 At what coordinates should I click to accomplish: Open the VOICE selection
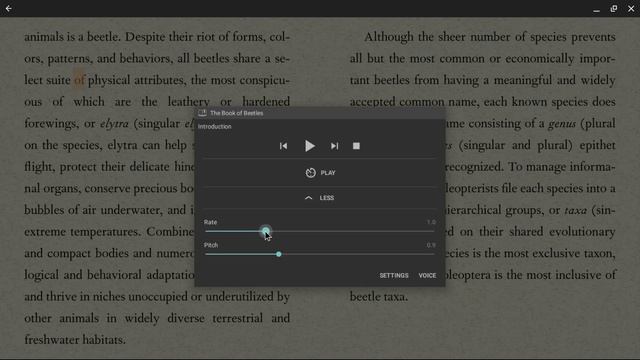coord(427,276)
